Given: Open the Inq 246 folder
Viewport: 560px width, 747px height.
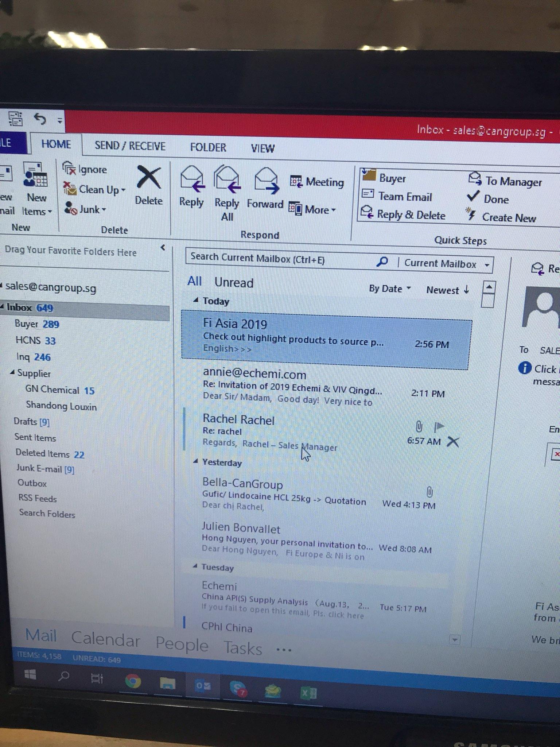Looking at the screenshot, I should click(33, 357).
